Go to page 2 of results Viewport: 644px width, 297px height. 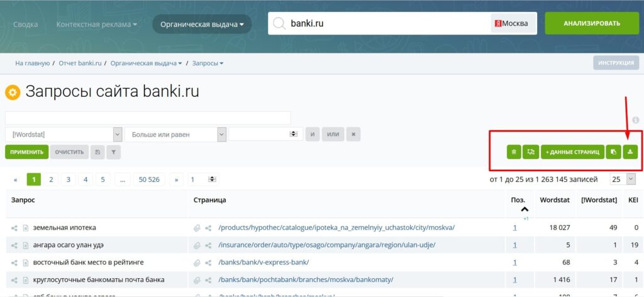pos(51,179)
